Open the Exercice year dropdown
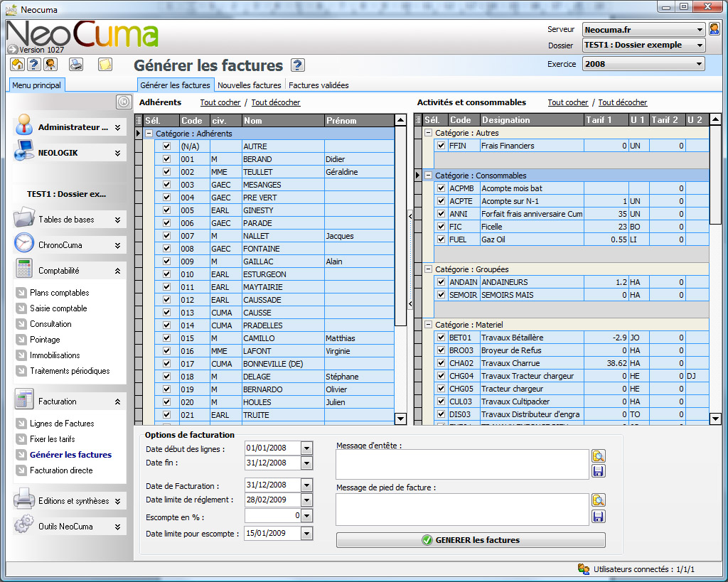 (700, 64)
